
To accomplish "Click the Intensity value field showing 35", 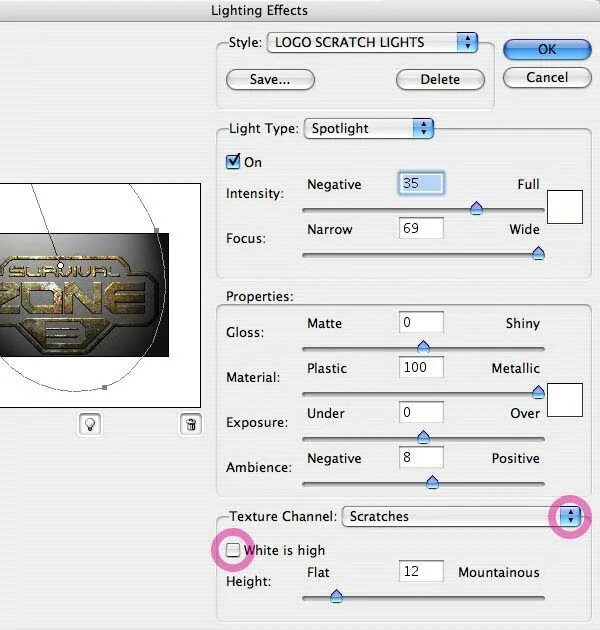I will 421,183.
